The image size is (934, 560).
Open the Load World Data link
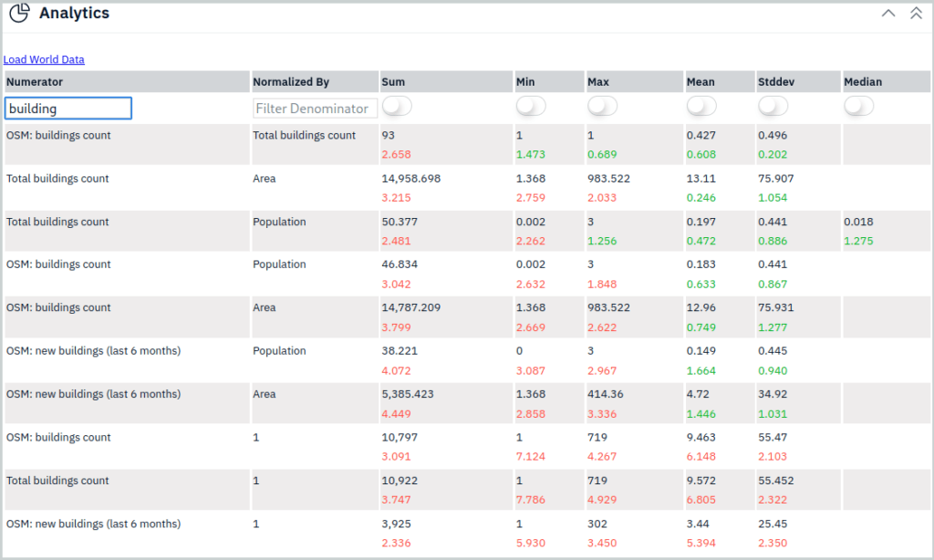tap(44, 59)
